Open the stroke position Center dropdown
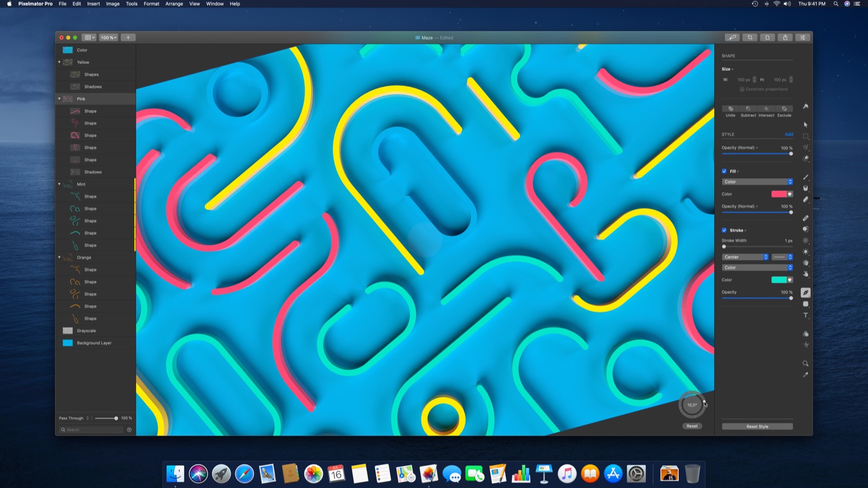This screenshot has height=488, width=868. pyautogui.click(x=745, y=257)
